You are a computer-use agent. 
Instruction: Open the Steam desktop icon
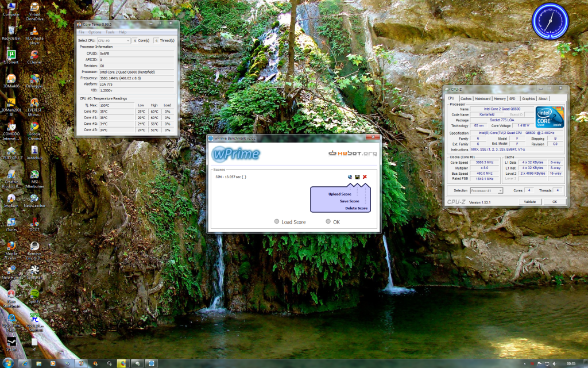point(11,342)
